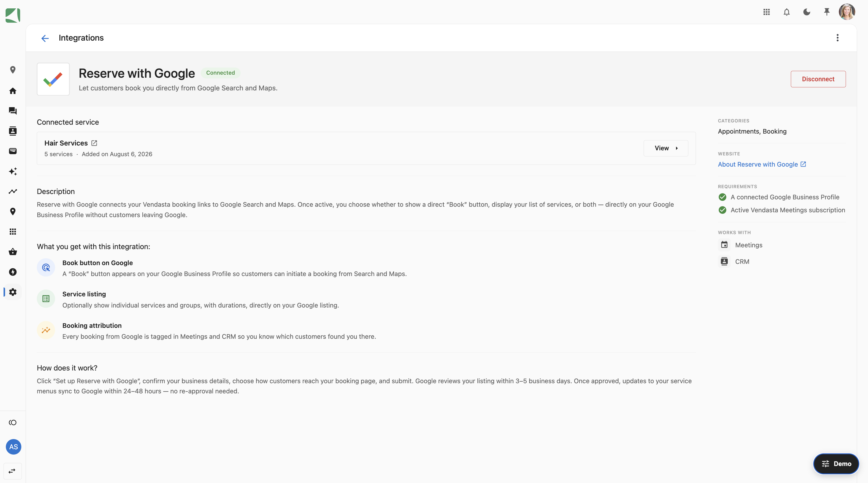Click the 'Service listing' feature title
The image size is (868, 483).
tap(84, 294)
